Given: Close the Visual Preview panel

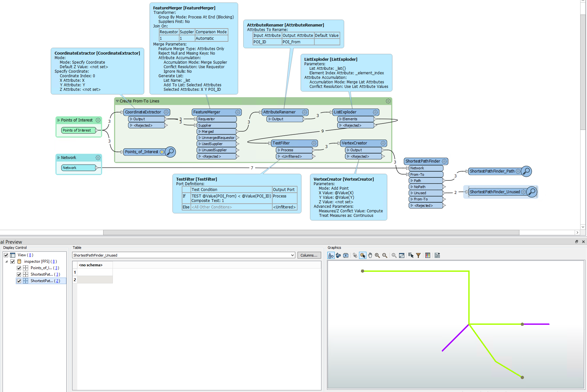Looking at the screenshot, I should pos(583,242).
